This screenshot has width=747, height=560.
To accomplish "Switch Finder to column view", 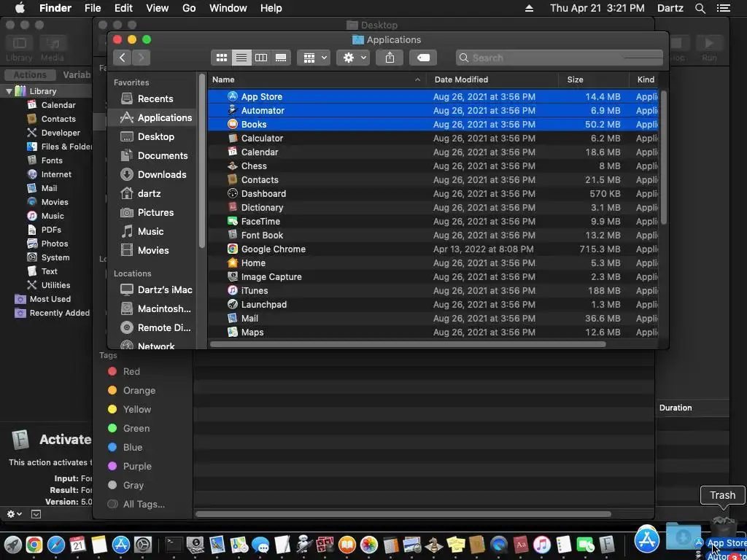I will [261, 58].
